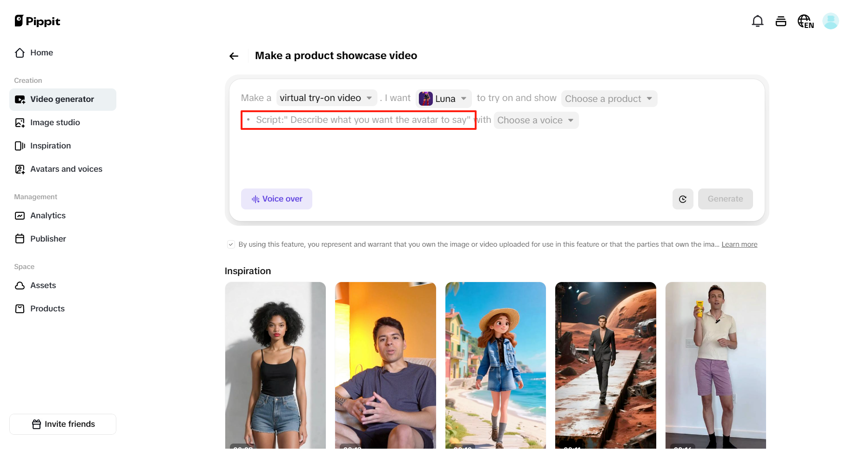This screenshot has width=868, height=451.
Task: Change the Luna avatar selection
Action: (443, 98)
